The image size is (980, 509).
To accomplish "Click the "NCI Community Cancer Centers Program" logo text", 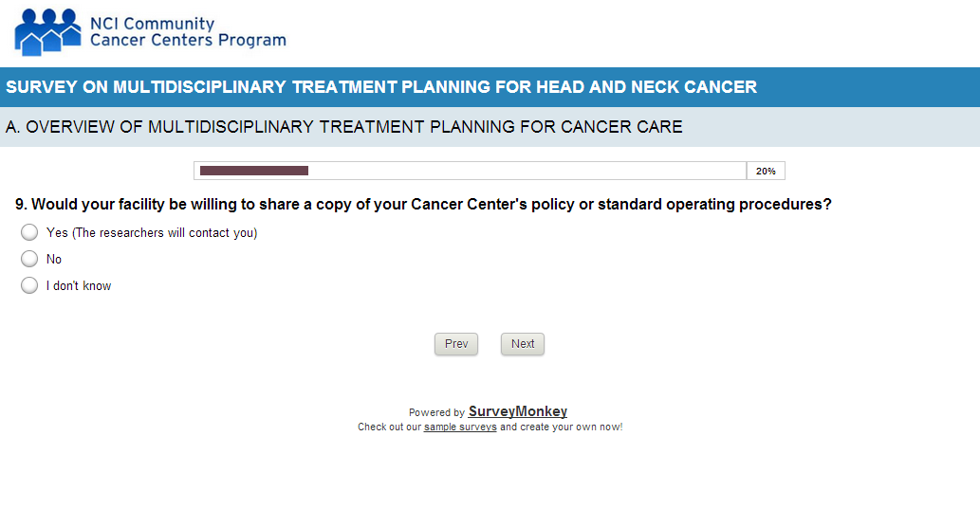I will (187, 32).
